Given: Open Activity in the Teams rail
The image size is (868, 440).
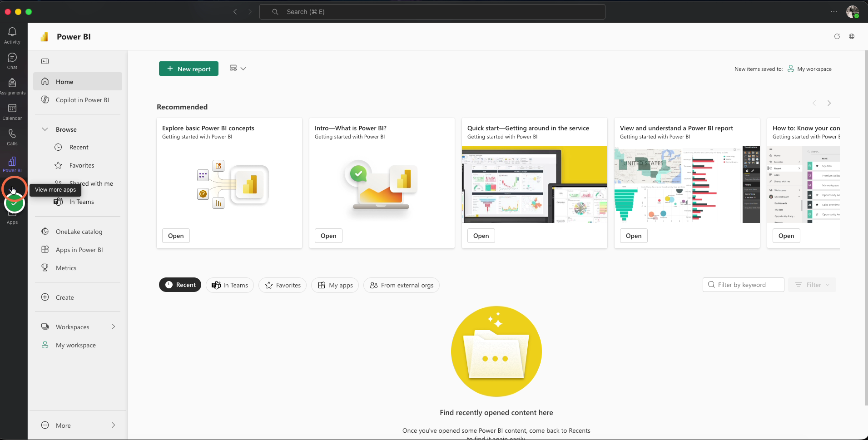Looking at the screenshot, I should [12, 35].
